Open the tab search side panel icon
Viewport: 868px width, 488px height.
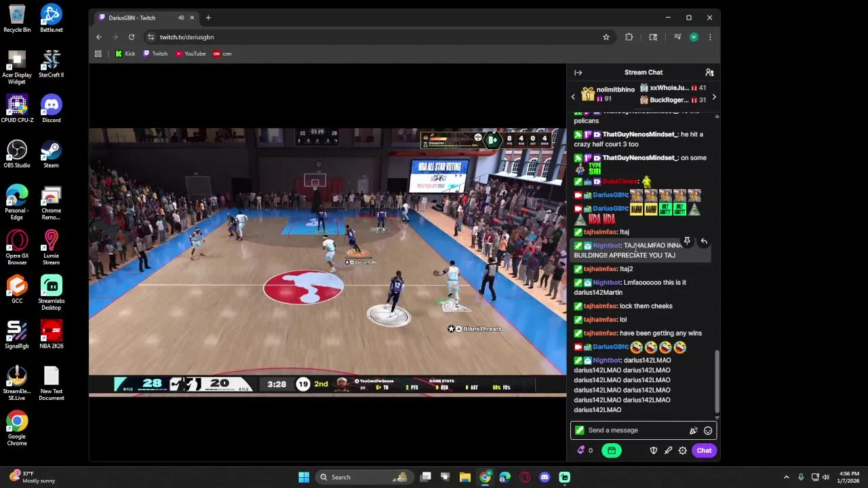pos(653,37)
